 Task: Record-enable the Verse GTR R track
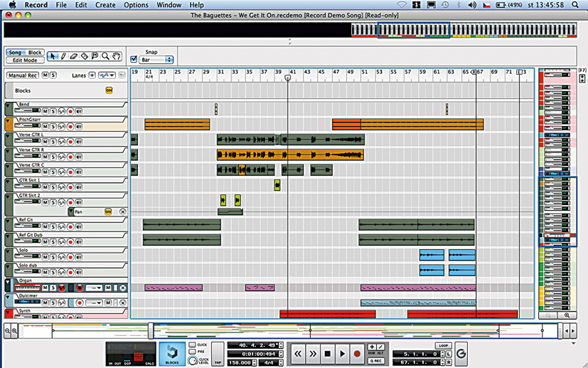click(x=70, y=157)
